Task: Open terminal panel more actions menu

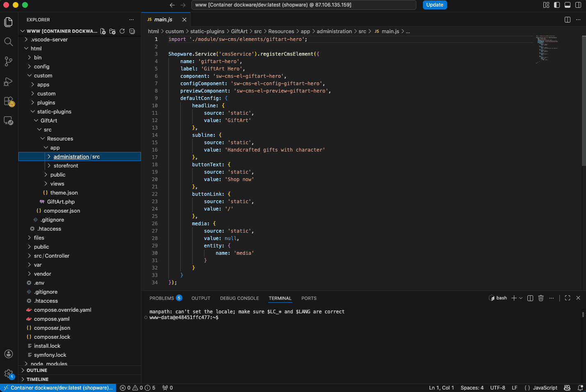Action: pos(552,298)
